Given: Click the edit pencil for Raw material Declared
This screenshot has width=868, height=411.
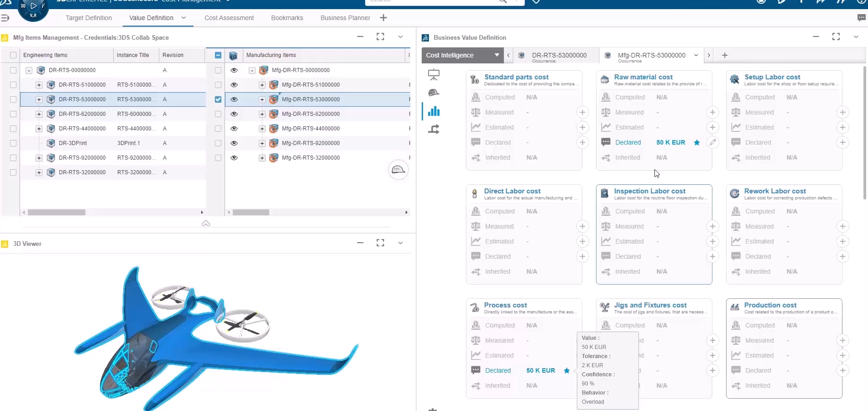Looking at the screenshot, I should coord(712,142).
